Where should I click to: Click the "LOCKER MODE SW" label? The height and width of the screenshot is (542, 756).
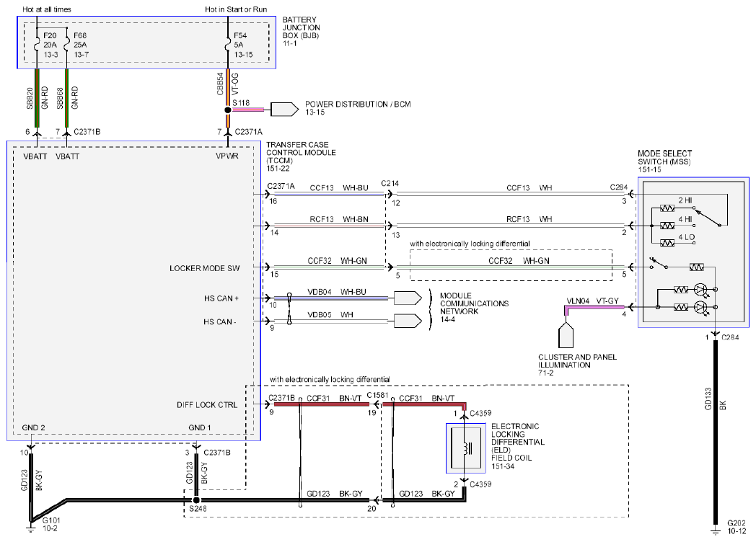pyautogui.click(x=204, y=268)
